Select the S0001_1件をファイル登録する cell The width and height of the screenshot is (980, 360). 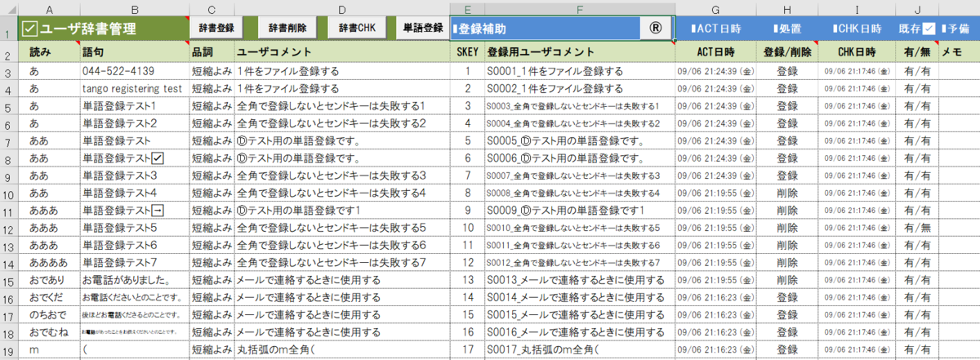click(579, 71)
